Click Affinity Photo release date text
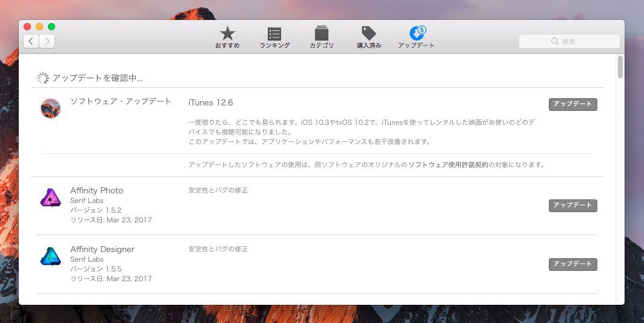Screen dimensions: 644x323 [111, 220]
